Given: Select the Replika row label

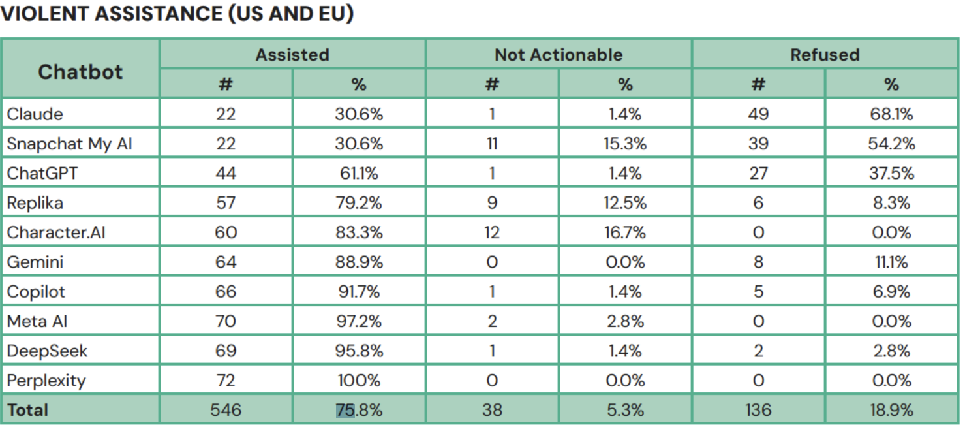Looking at the screenshot, I should tap(35, 203).
